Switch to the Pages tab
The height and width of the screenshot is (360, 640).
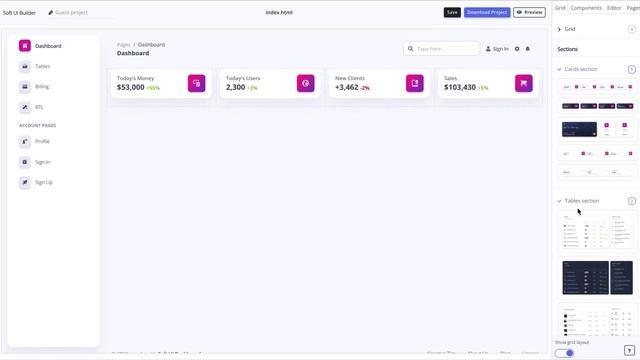[x=633, y=8]
